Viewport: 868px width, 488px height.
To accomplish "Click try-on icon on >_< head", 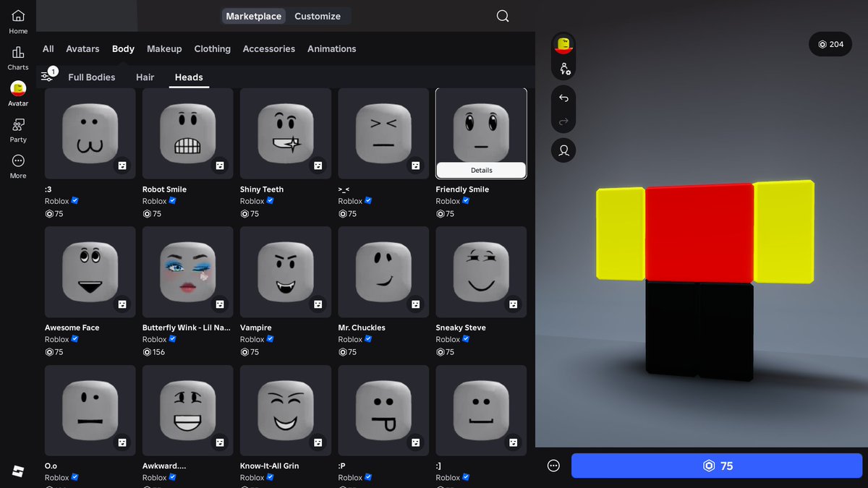I will pos(415,166).
